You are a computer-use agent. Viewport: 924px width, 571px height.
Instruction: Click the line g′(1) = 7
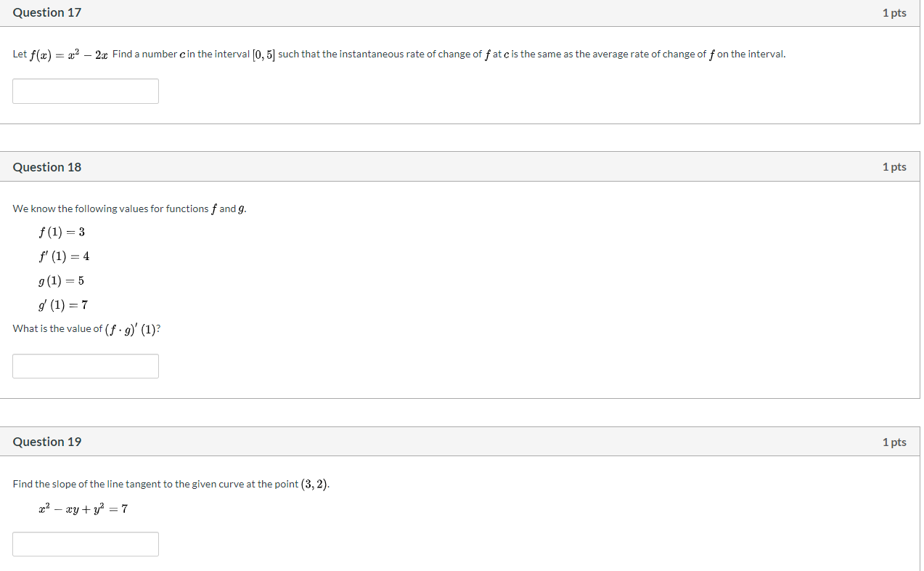[x=63, y=304]
